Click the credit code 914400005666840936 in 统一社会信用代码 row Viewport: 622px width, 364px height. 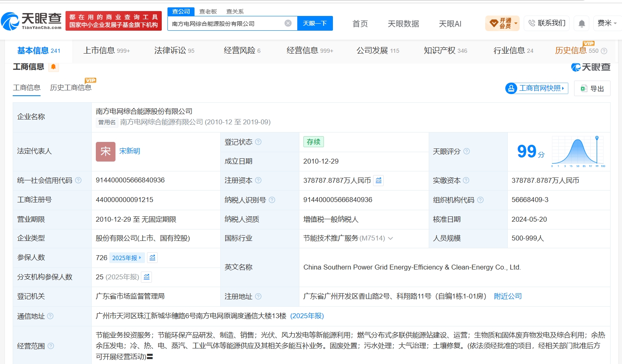coord(130,180)
